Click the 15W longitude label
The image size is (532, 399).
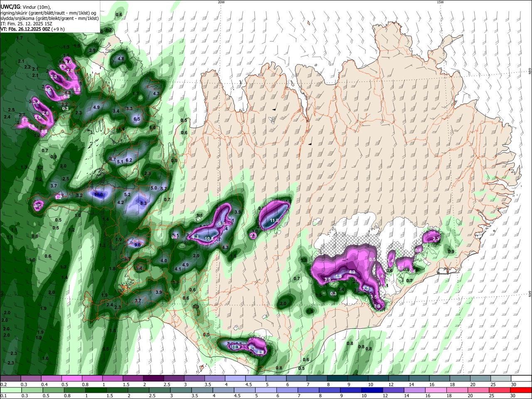tap(440, 2)
